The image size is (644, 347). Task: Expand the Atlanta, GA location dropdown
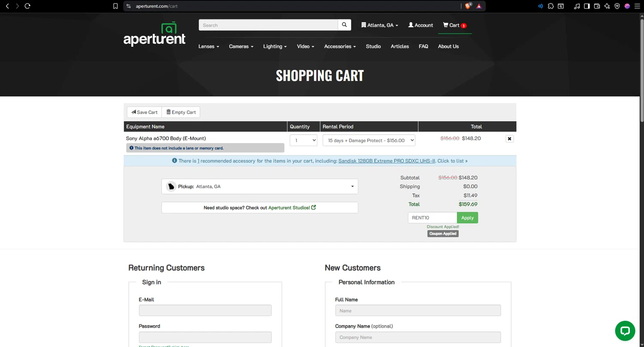tap(380, 25)
